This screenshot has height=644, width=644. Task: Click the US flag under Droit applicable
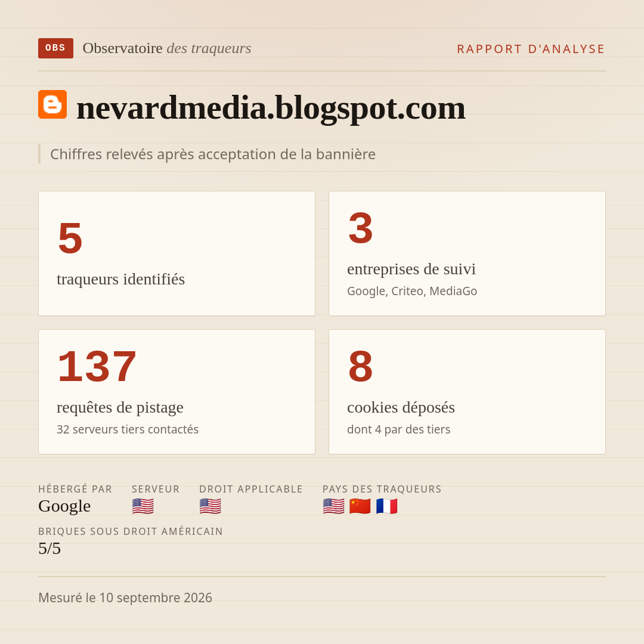coord(210,506)
